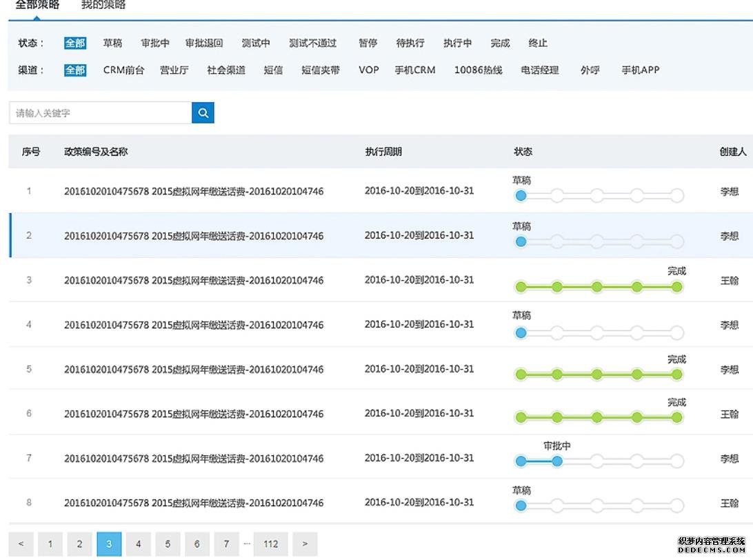The image size is (753, 560).
Task: Click the 创建人 column header
Action: (x=733, y=152)
